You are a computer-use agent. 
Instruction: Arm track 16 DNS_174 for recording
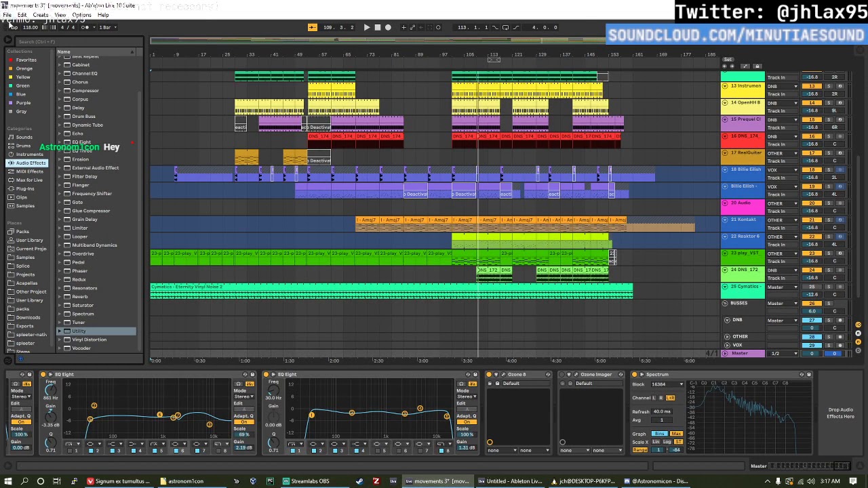840,136
